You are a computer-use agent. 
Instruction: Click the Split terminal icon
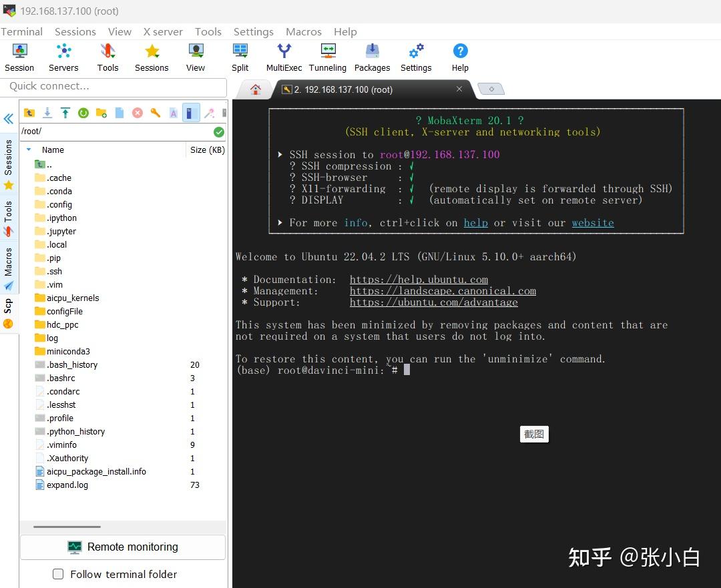coord(240,57)
